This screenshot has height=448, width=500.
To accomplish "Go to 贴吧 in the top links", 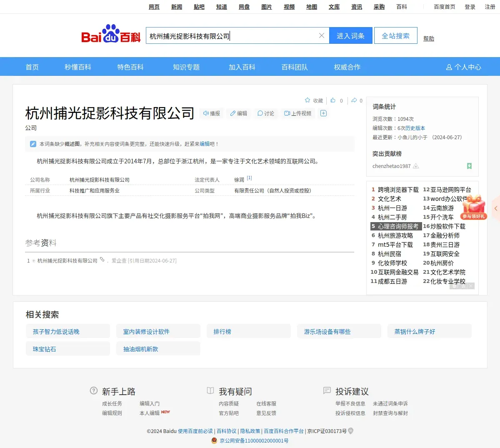I will click(199, 7).
